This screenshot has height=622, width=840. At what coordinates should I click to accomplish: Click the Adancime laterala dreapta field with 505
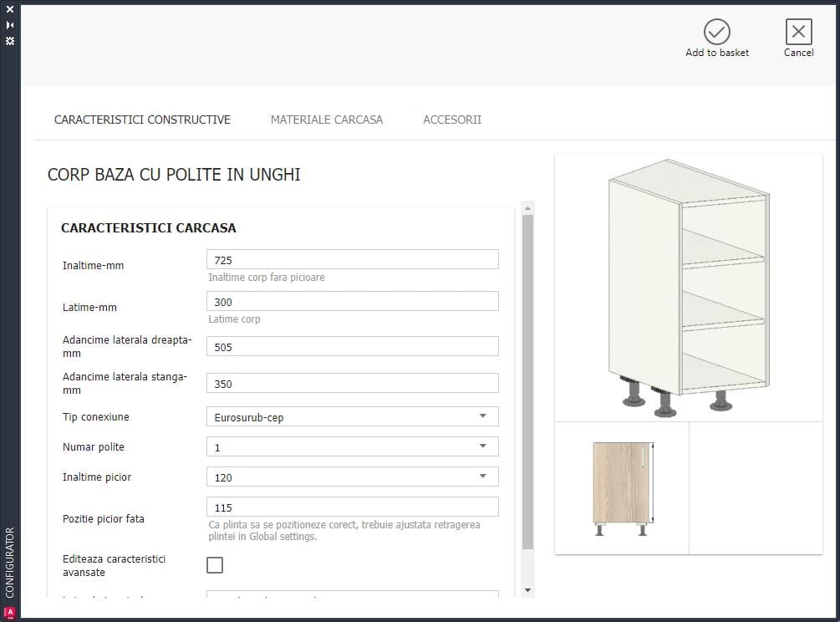click(353, 347)
